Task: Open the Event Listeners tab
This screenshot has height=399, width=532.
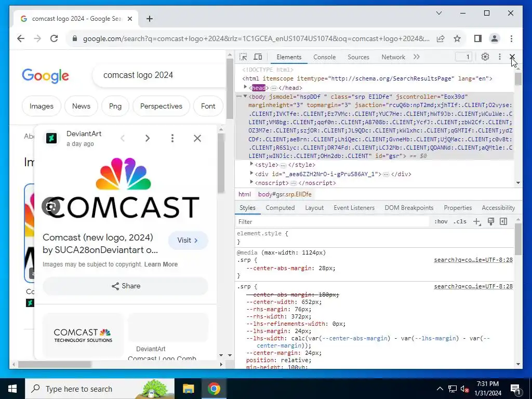Action: [354, 208]
